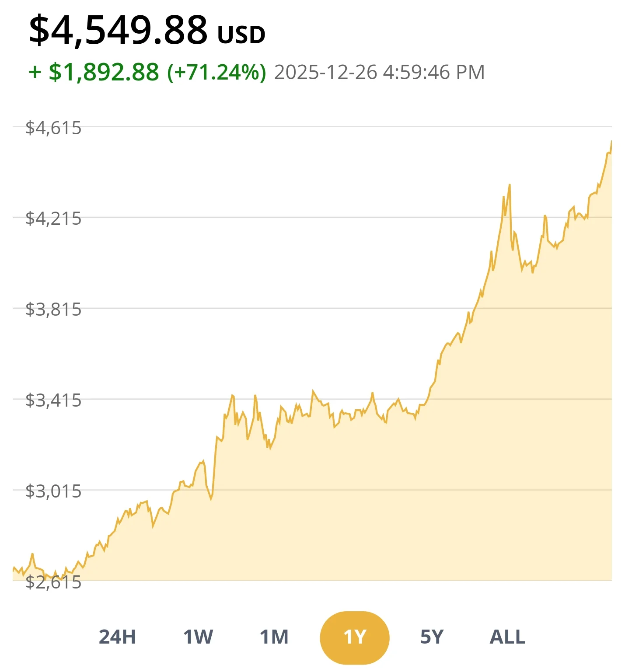Click the $4,215 axis label
The height and width of the screenshot is (672, 625).
pos(53,218)
